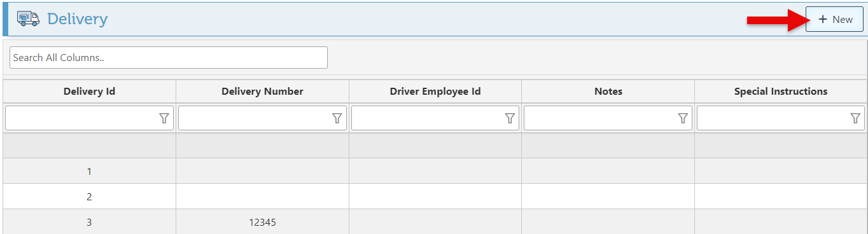Sort by the Driver Employee Id column header
868x234 pixels.
click(435, 92)
